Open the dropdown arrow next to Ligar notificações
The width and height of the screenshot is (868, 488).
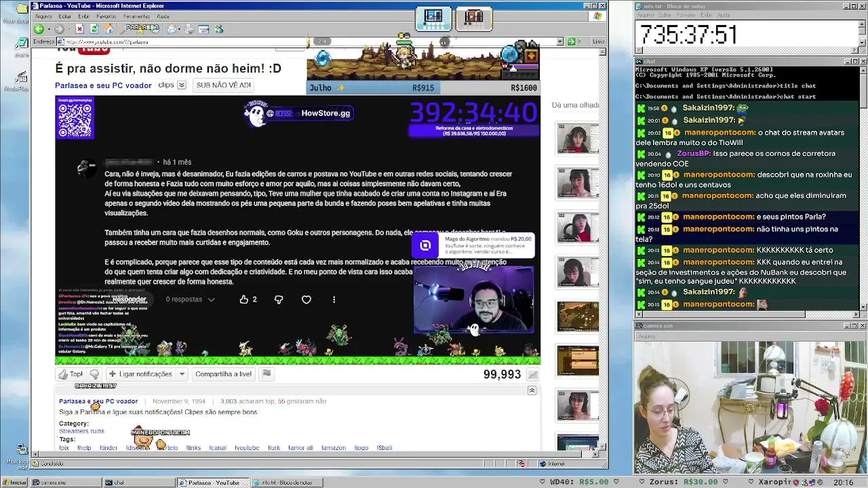coord(182,374)
